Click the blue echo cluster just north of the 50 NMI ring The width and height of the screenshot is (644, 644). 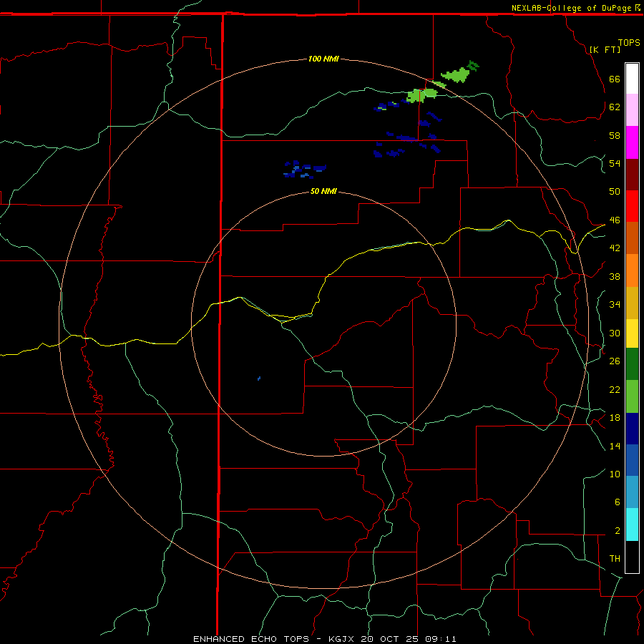coord(304,170)
